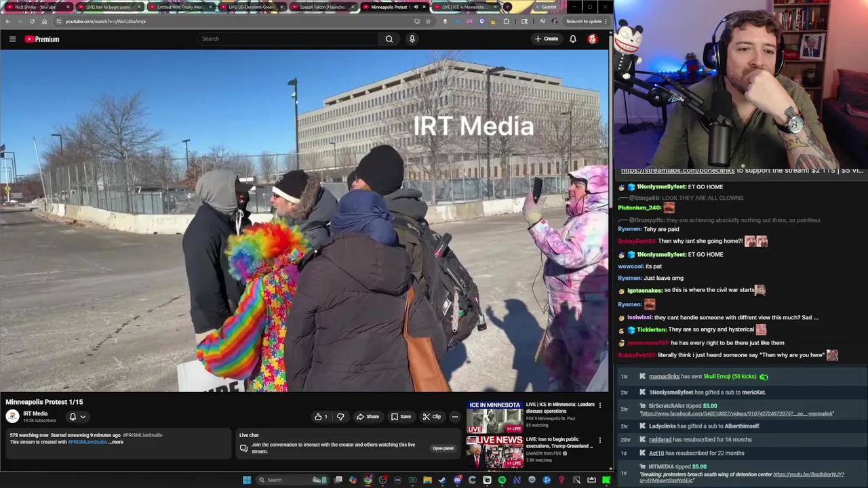Viewport: 868px width, 488px height.
Task: Open more actions menu beside Clip
Action: [x=455, y=417]
